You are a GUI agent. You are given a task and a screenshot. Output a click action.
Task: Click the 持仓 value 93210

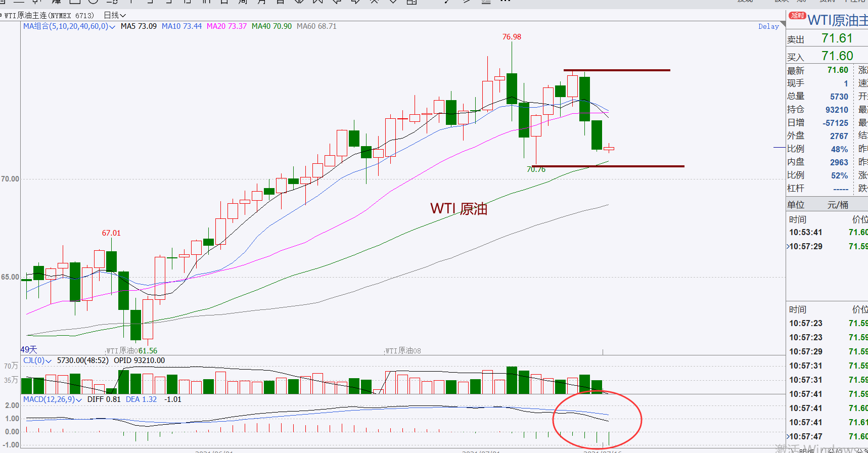click(x=837, y=110)
